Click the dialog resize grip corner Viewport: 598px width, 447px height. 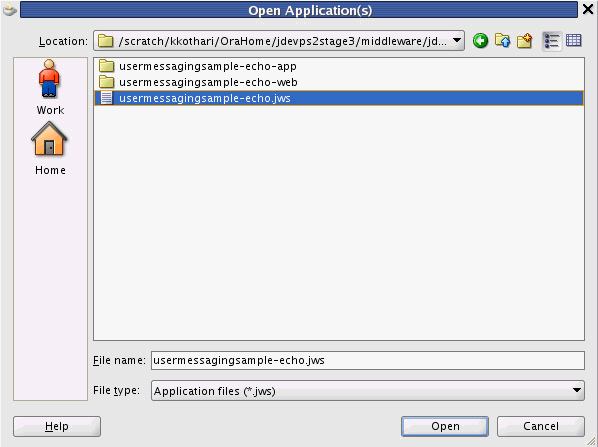click(591, 441)
